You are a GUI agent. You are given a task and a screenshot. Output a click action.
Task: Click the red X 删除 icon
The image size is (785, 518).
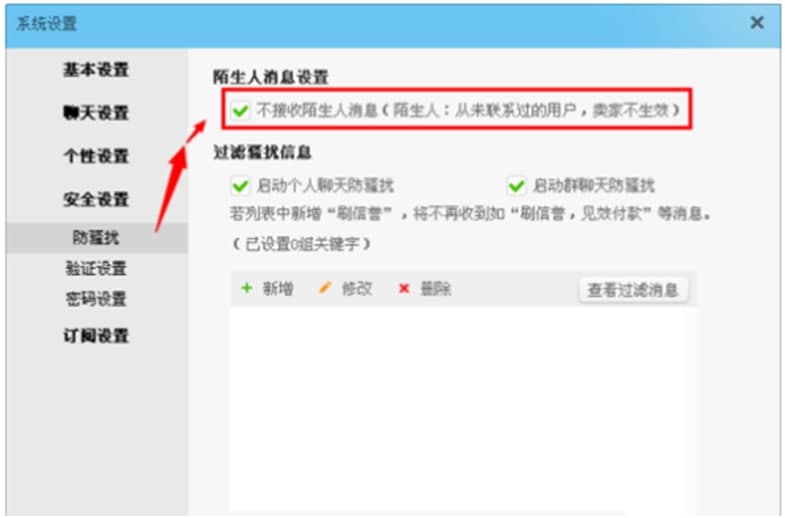(x=404, y=288)
